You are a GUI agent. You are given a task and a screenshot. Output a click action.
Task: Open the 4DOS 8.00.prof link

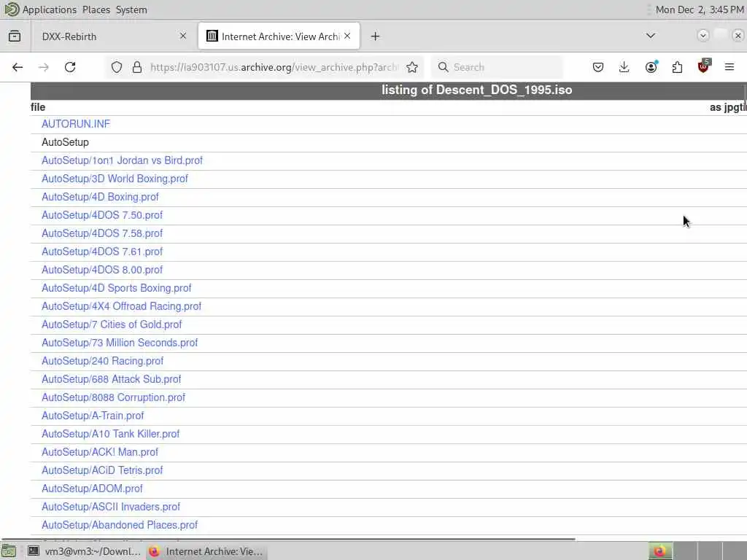pyautogui.click(x=102, y=270)
